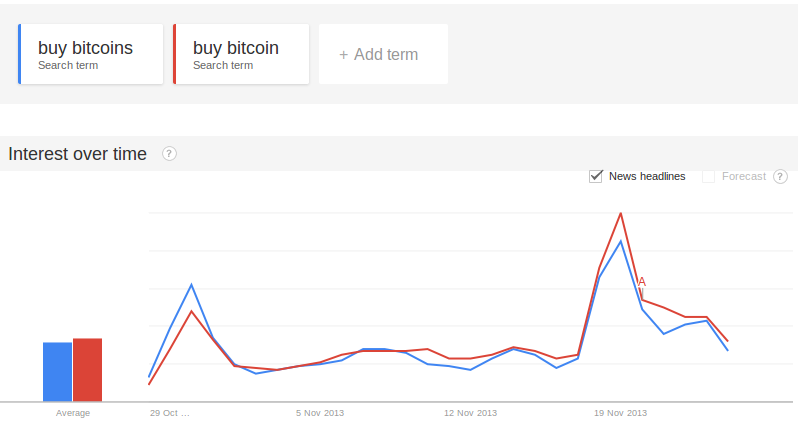Click the Interest over time help icon
Image resolution: width=809 pixels, height=432 pixels.
coord(169,154)
